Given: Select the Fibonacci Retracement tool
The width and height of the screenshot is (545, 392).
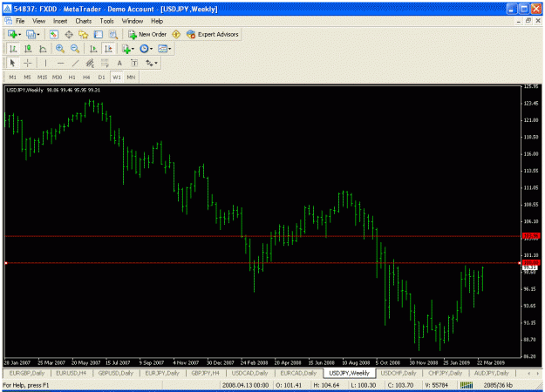Looking at the screenshot, I should pos(105,63).
